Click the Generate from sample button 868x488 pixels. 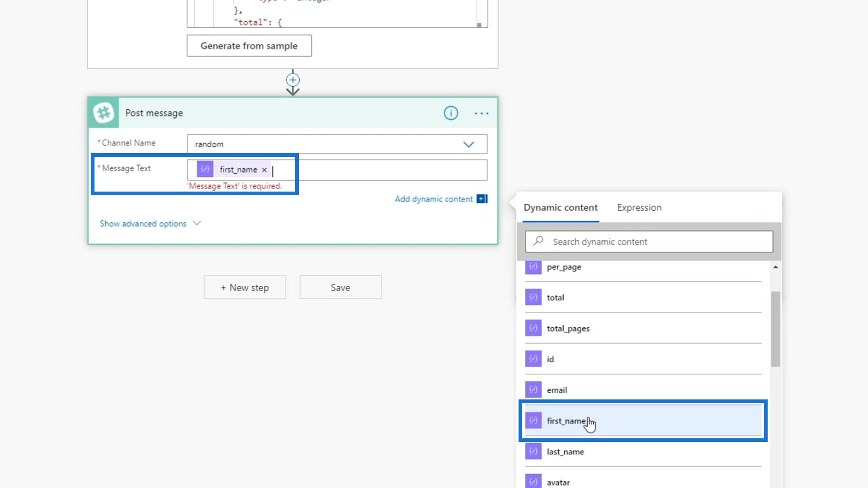pyautogui.click(x=249, y=46)
